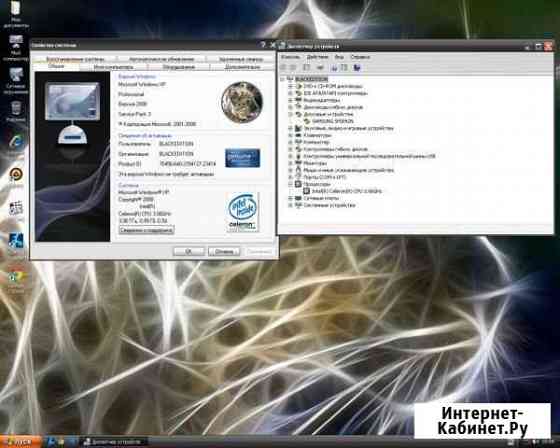Screen dimensions: 560x448
Task: Expand the Сетевые платы node
Action: click(x=290, y=198)
